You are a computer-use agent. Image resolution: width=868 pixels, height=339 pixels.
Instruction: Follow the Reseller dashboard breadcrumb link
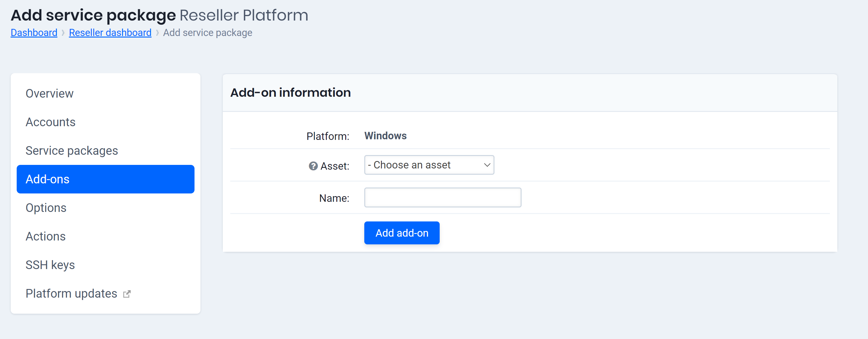pyautogui.click(x=110, y=33)
